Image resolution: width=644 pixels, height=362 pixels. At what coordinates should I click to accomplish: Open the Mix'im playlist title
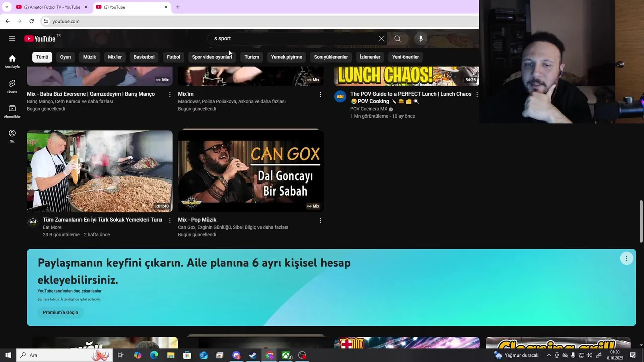point(186,94)
